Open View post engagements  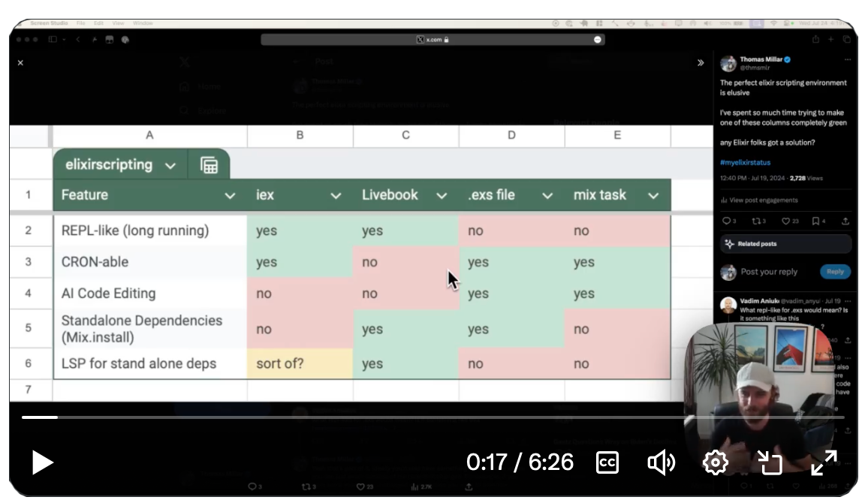(x=760, y=200)
